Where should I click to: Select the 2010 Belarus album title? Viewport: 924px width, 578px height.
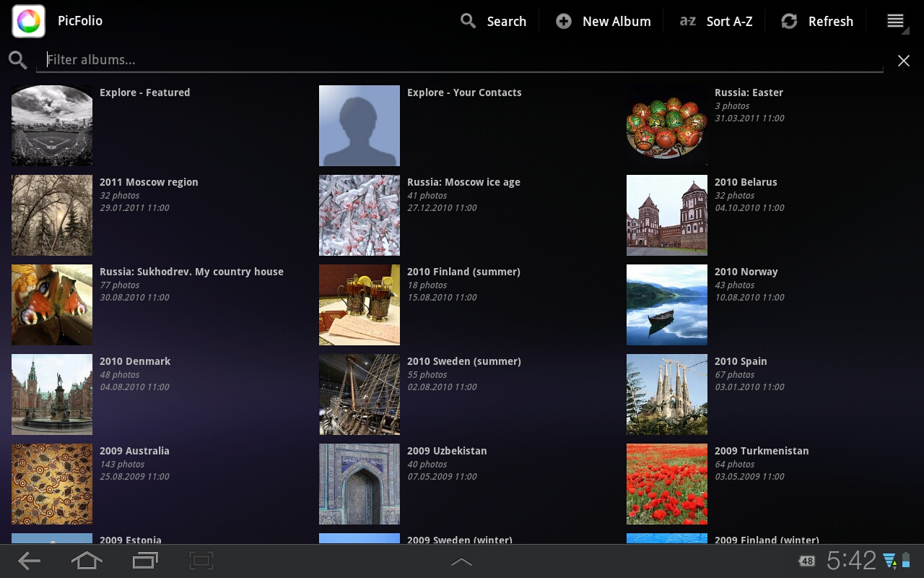click(746, 182)
